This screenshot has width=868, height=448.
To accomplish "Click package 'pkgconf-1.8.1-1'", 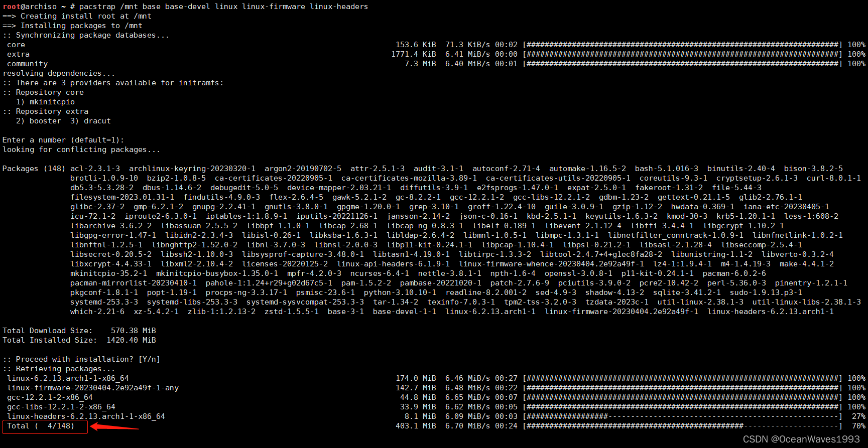I will [x=104, y=292].
